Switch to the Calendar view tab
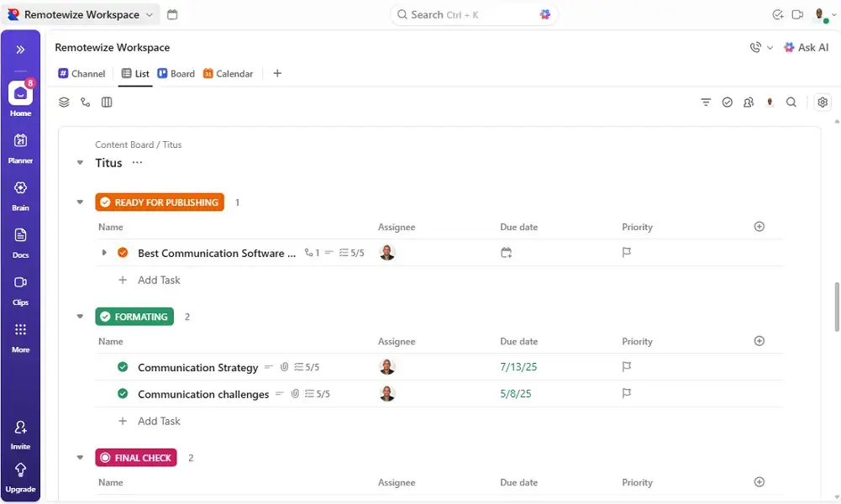The height and width of the screenshot is (504, 841). point(228,74)
